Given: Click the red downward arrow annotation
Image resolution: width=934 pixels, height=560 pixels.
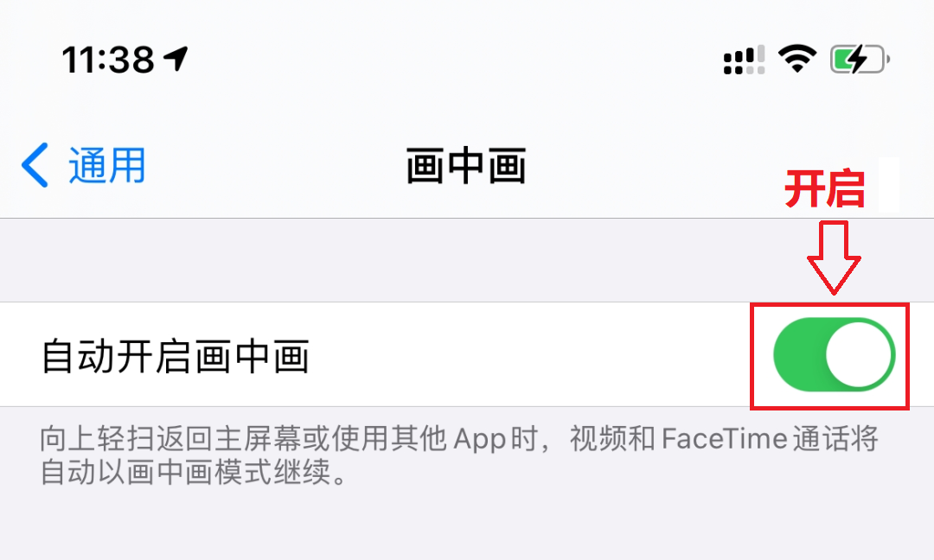Looking at the screenshot, I should [834, 257].
